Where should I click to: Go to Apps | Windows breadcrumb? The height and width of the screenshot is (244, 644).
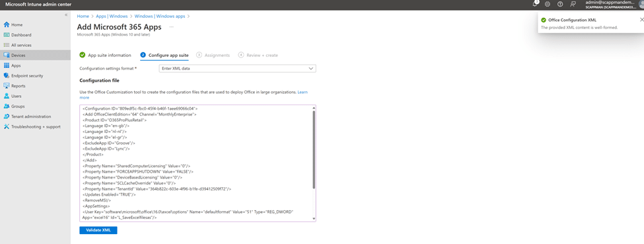coord(112,16)
